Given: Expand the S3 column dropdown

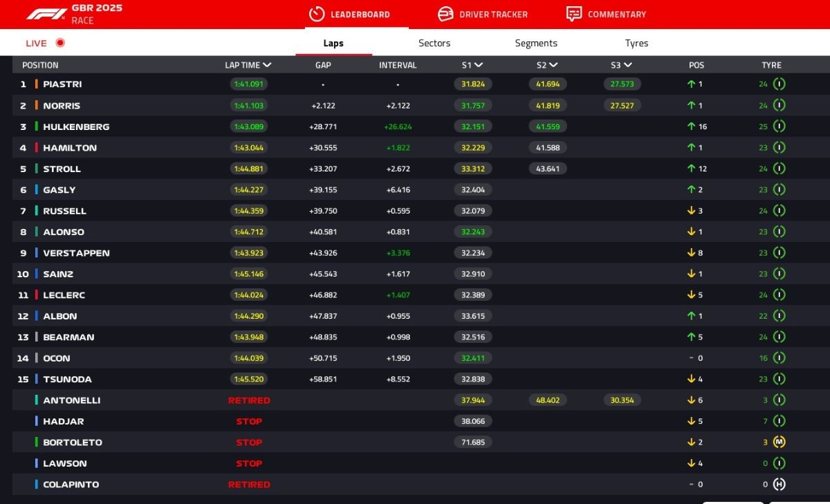Looking at the screenshot, I should 627,65.
